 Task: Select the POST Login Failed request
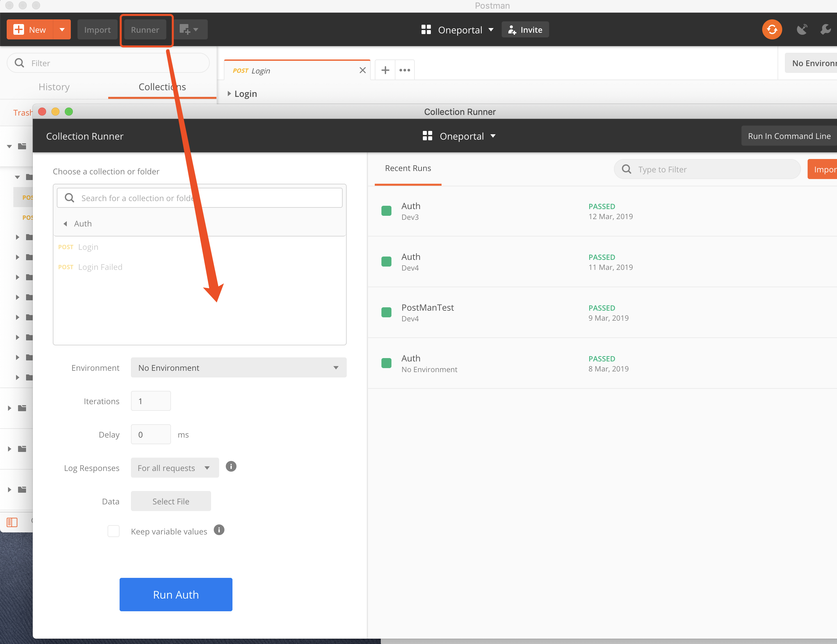tap(200, 267)
